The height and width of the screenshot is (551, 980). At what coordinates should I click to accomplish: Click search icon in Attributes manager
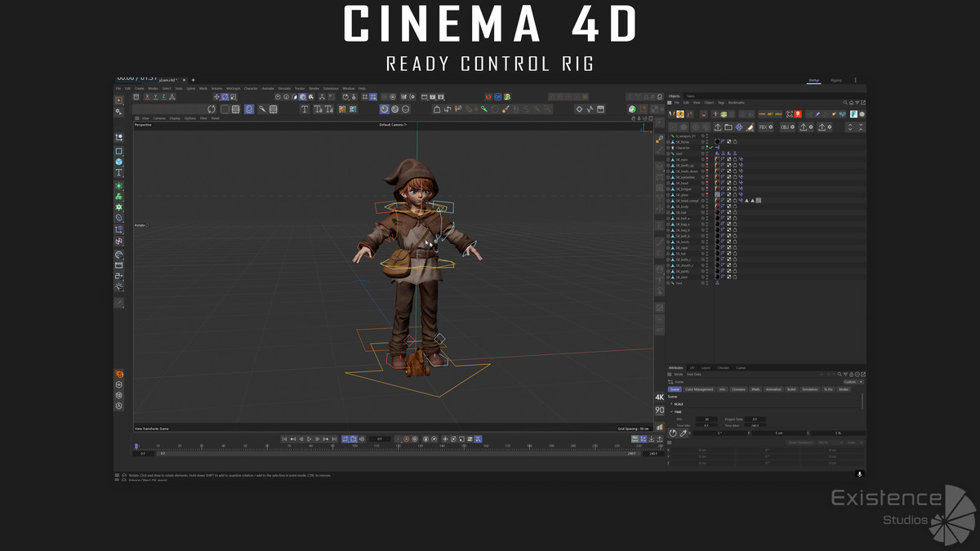pos(840,375)
